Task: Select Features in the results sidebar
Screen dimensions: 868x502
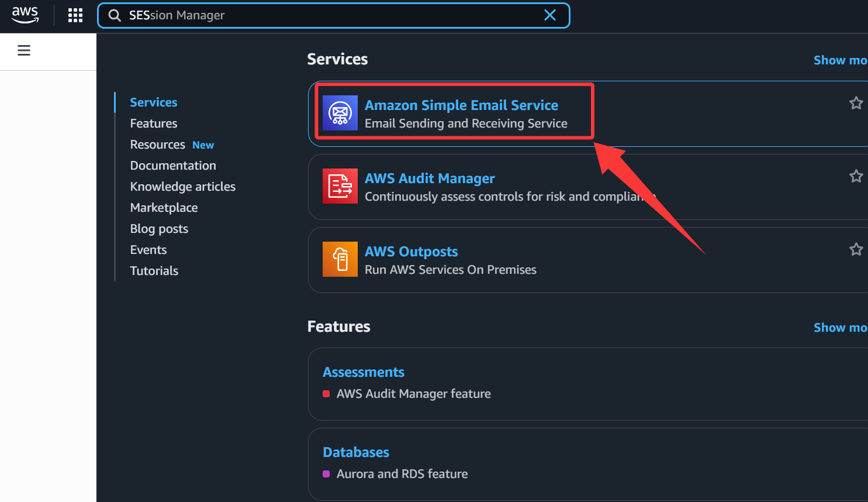Action: tap(154, 123)
